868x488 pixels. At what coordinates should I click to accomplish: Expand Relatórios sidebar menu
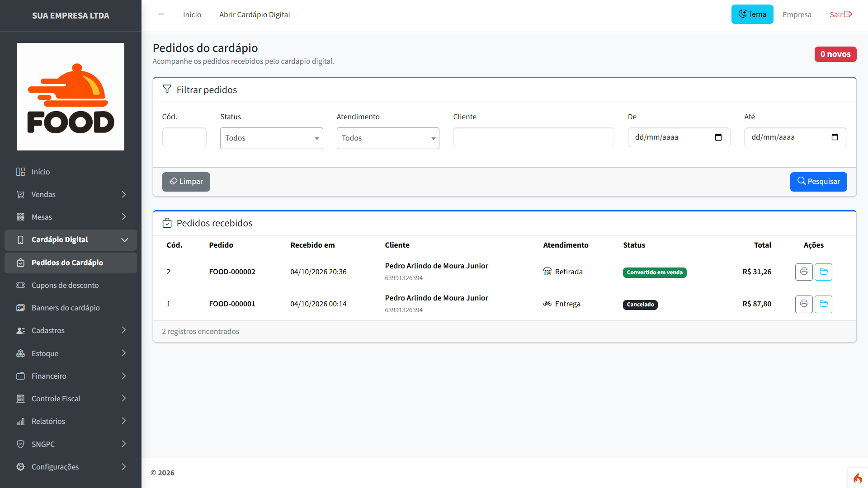point(71,421)
